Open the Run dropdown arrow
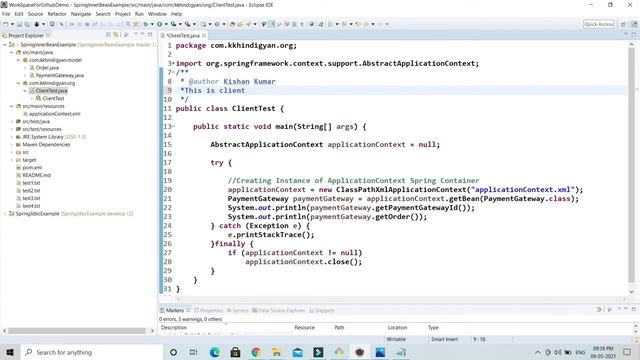The image size is (640, 360). point(166,24)
